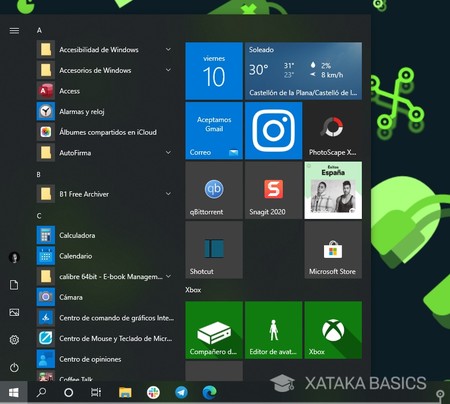The width and height of the screenshot is (450, 404).
Task: Click letter C section header
Action: (39, 216)
